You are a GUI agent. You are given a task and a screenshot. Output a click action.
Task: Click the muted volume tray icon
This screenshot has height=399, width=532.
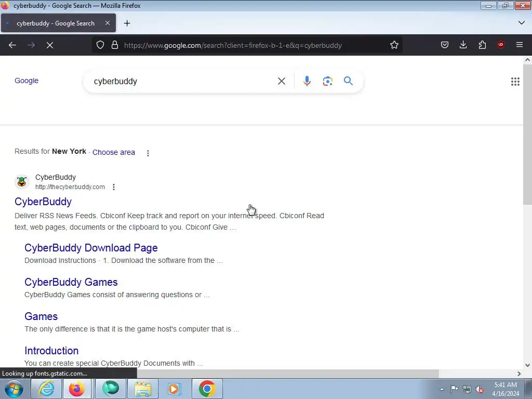[480, 389]
